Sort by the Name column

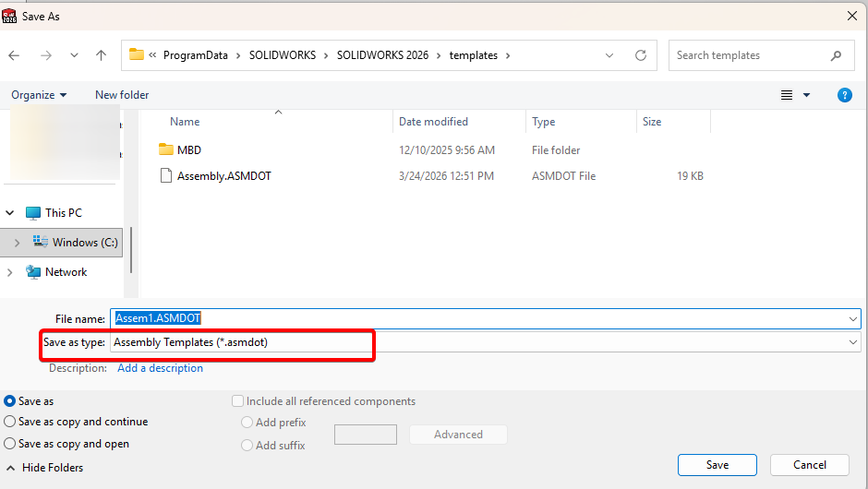pos(185,122)
